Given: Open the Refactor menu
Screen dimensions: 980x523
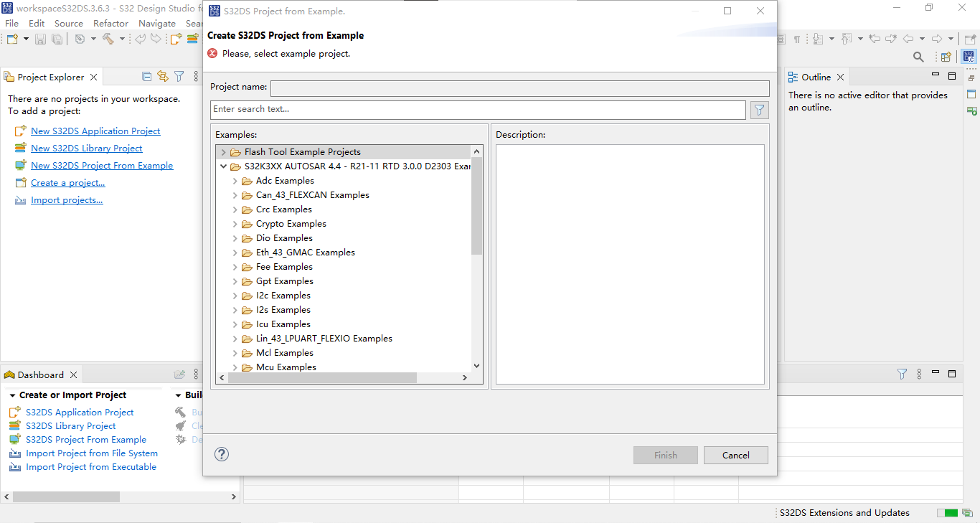Looking at the screenshot, I should [110, 23].
